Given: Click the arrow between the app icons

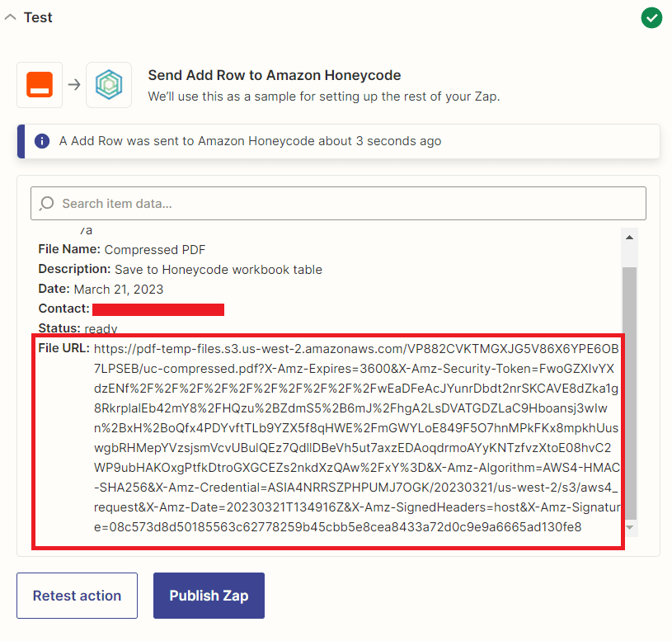Looking at the screenshot, I should point(74,85).
